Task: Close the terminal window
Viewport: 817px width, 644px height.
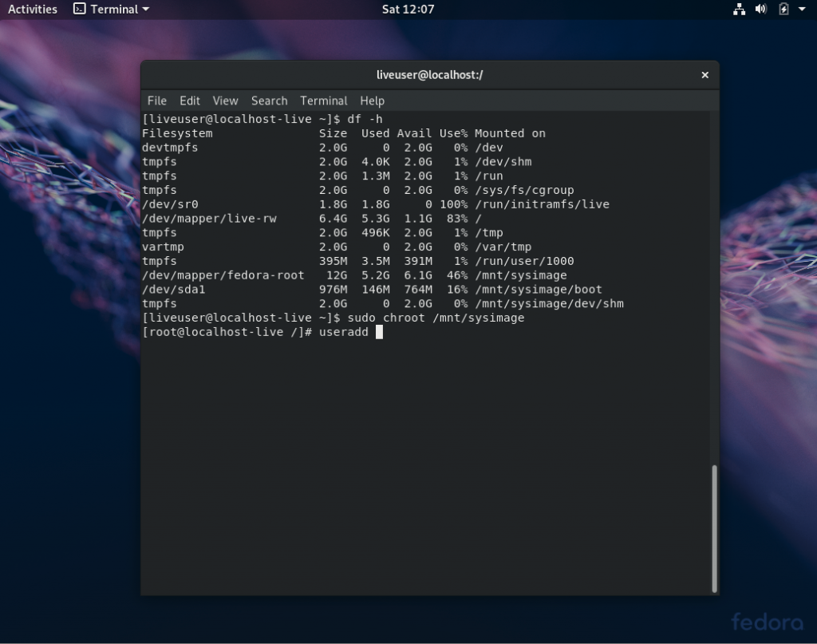Action: (705, 74)
